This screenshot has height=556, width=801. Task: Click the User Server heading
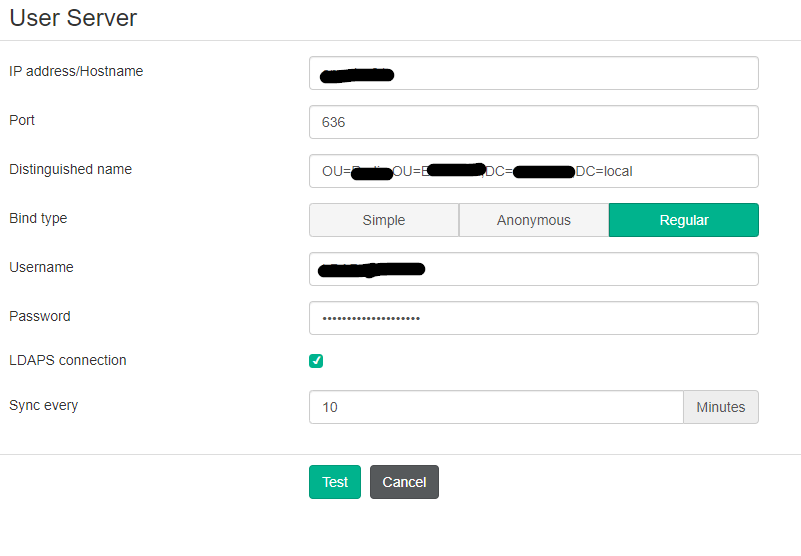(73, 18)
